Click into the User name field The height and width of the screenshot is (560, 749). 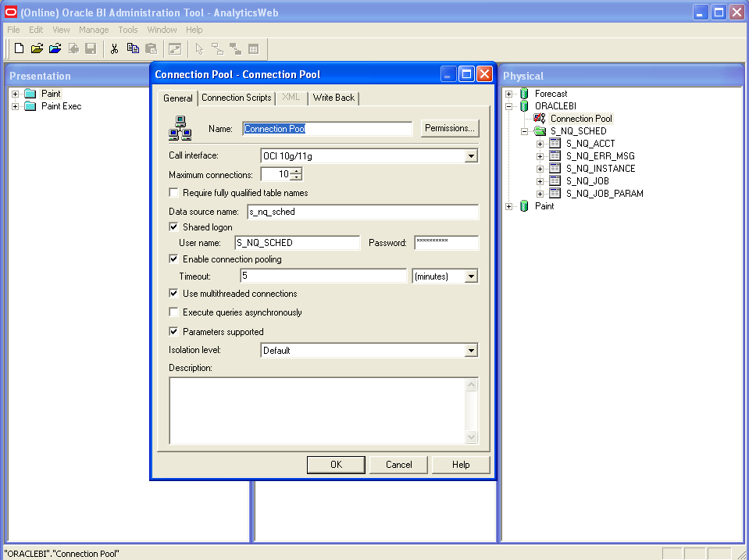(x=297, y=243)
